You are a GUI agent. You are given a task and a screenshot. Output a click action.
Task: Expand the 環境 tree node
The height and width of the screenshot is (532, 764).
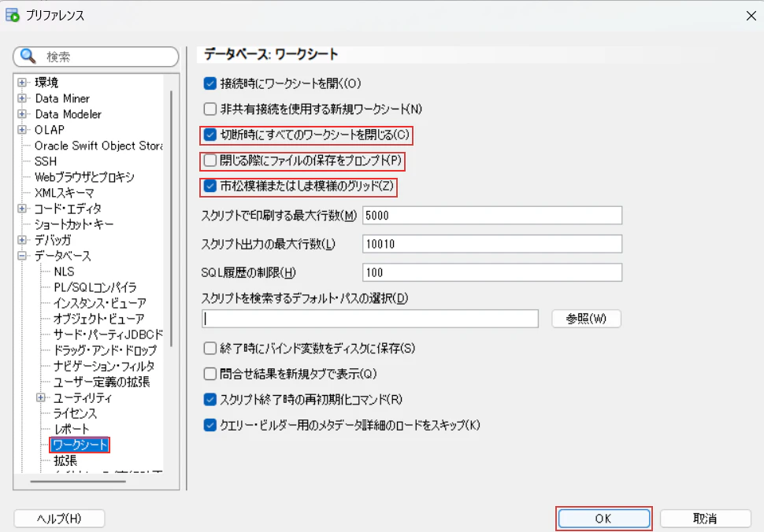tap(22, 83)
